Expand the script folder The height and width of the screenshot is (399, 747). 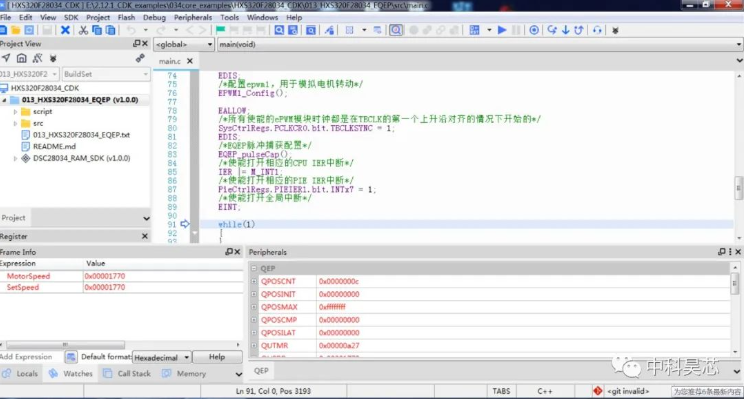pos(15,112)
